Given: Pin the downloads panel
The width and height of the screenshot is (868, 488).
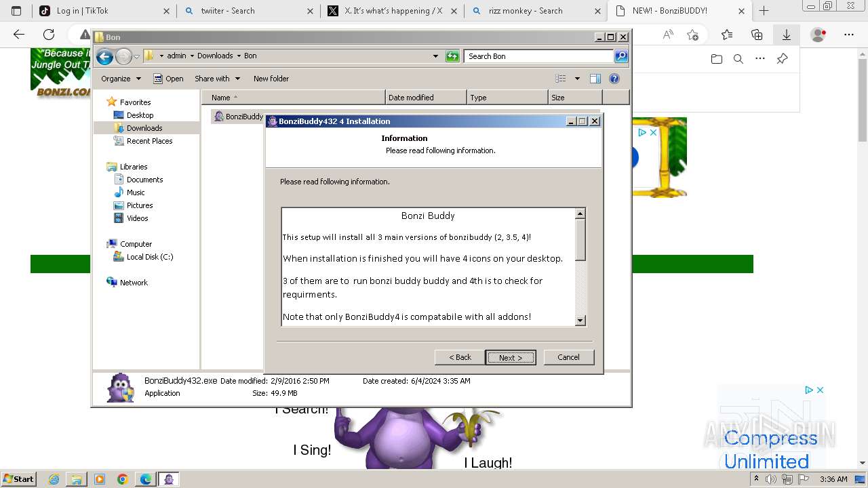Looking at the screenshot, I should [782, 59].
